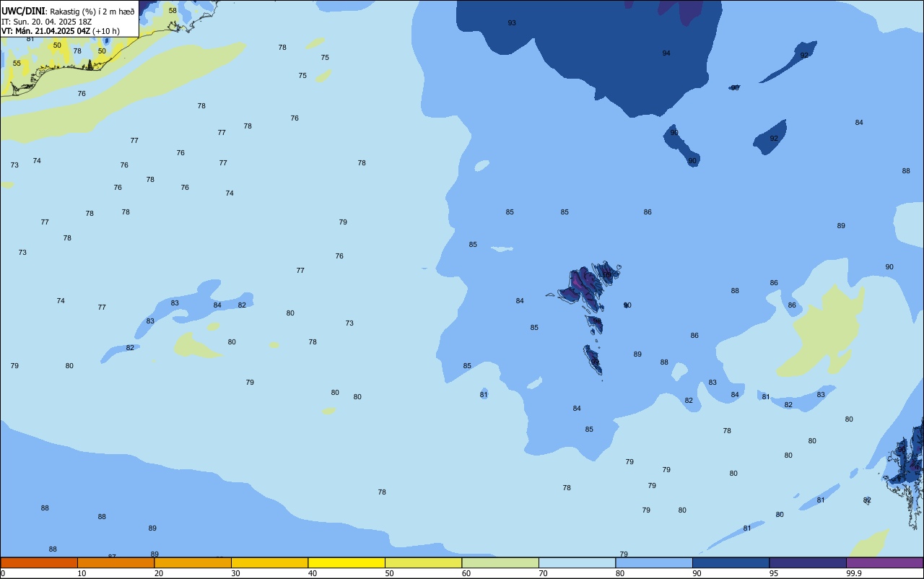The width and height of the screenshot is (924, 579).
Task: Click the 10–20 orange legend swatch
Action: tap(115, 562)
